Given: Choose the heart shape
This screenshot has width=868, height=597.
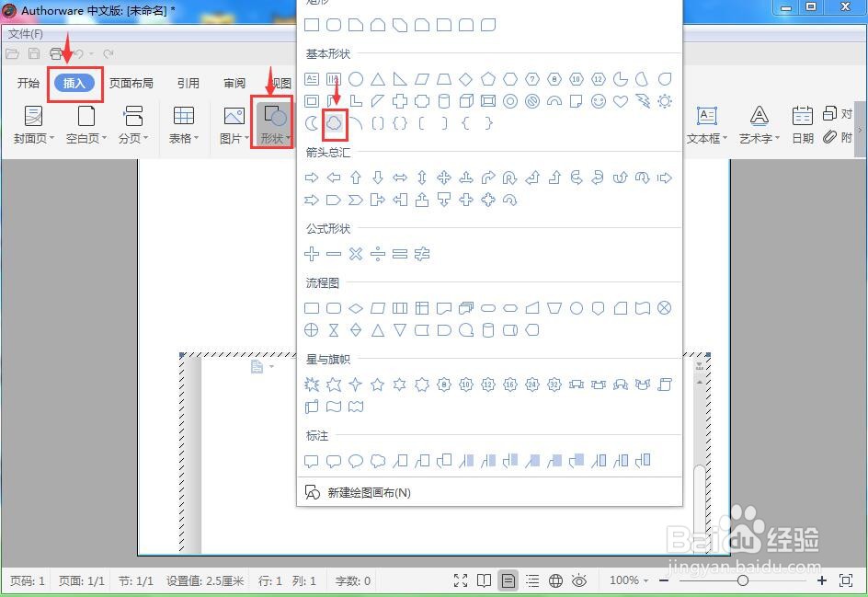Looking at the screenshot, I should click(x=621, y=101).
